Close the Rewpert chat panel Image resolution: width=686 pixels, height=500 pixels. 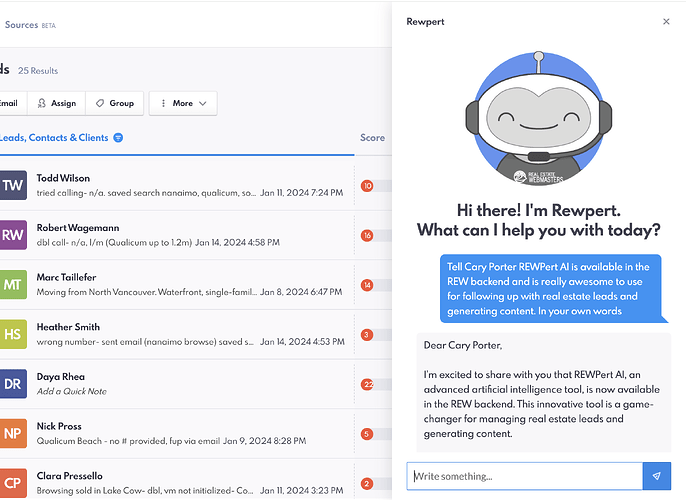(666, 21)
